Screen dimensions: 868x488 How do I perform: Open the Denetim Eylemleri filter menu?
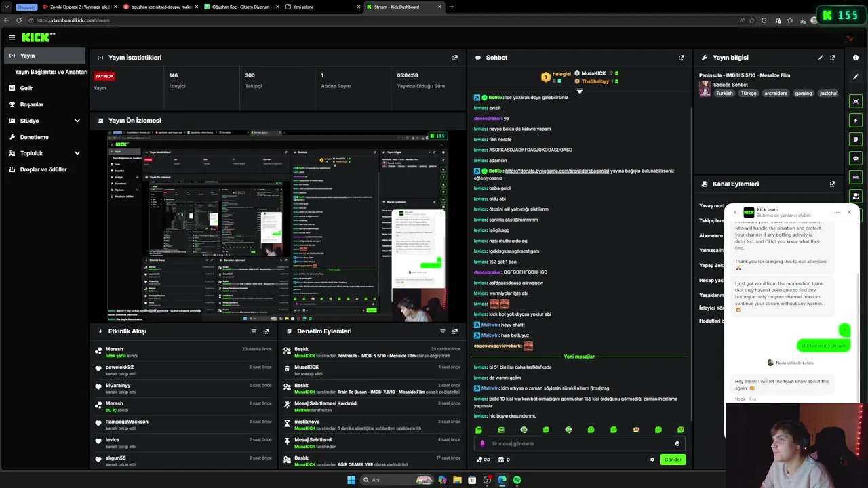coord(443,331)
